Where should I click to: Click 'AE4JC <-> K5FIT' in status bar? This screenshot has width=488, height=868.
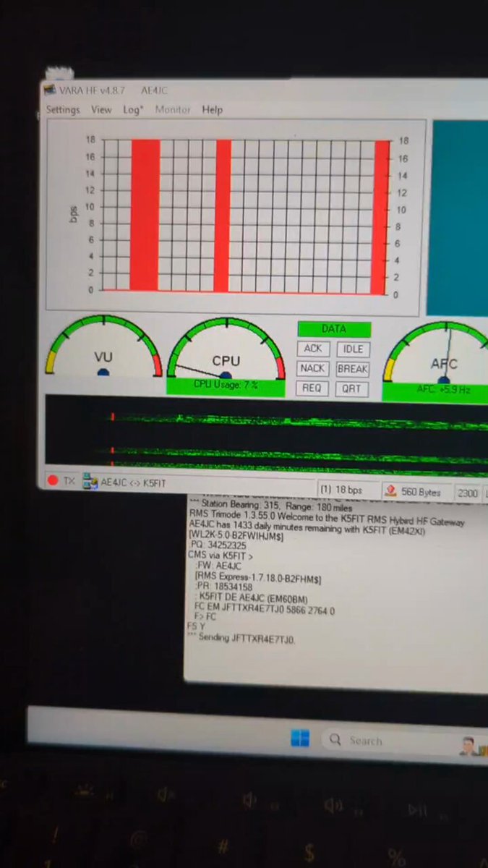pos(133,482)
